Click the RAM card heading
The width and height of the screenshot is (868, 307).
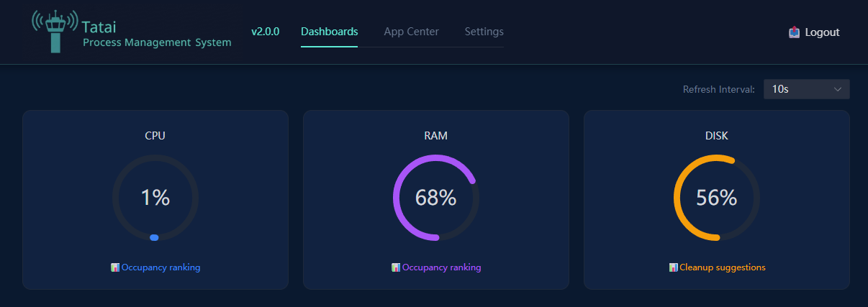[435, 135]
